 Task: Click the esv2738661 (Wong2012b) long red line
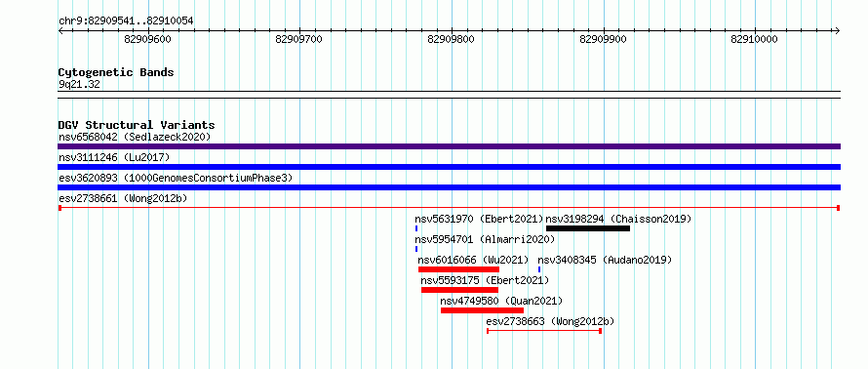pos(449,208)
